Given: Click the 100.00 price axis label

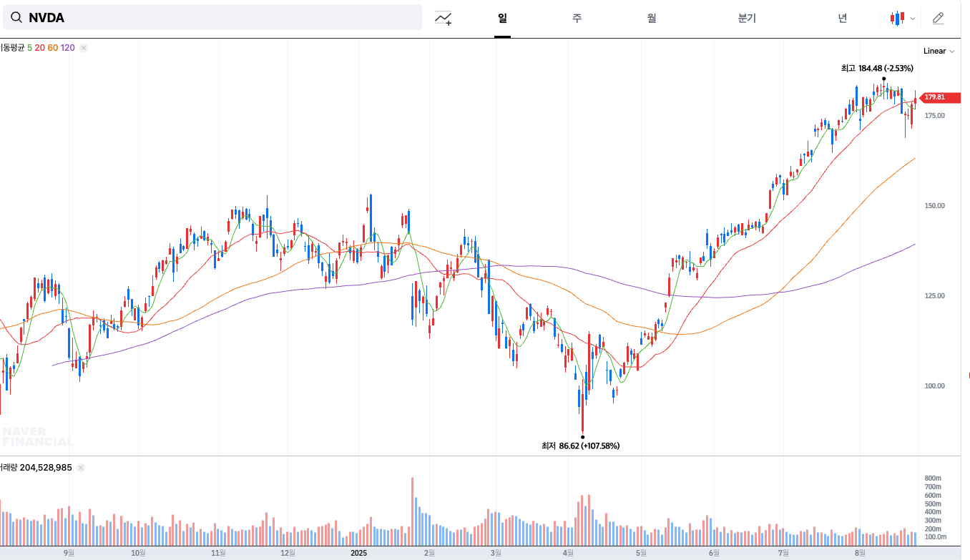Looking at the screenshot, I should click(x=935, y=386).
